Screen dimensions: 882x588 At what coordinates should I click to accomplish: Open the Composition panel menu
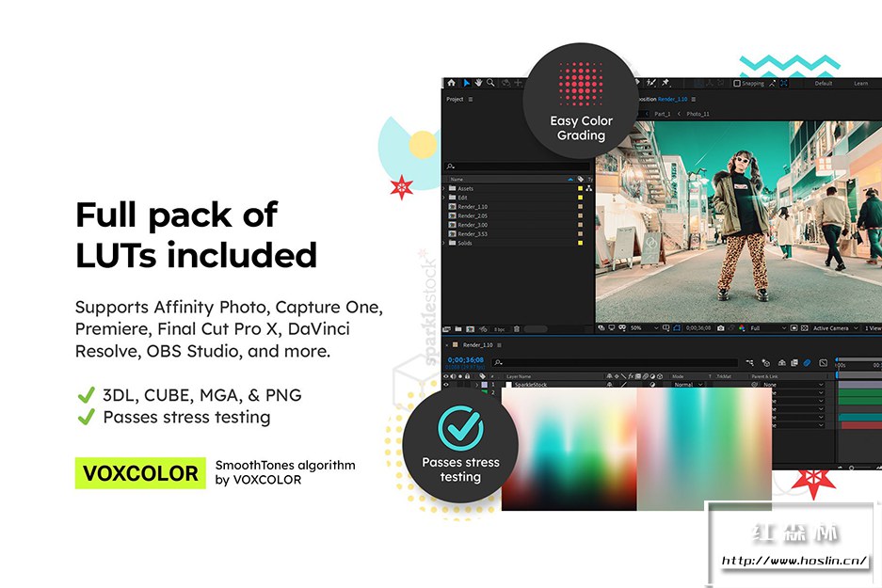coord(694,99)
